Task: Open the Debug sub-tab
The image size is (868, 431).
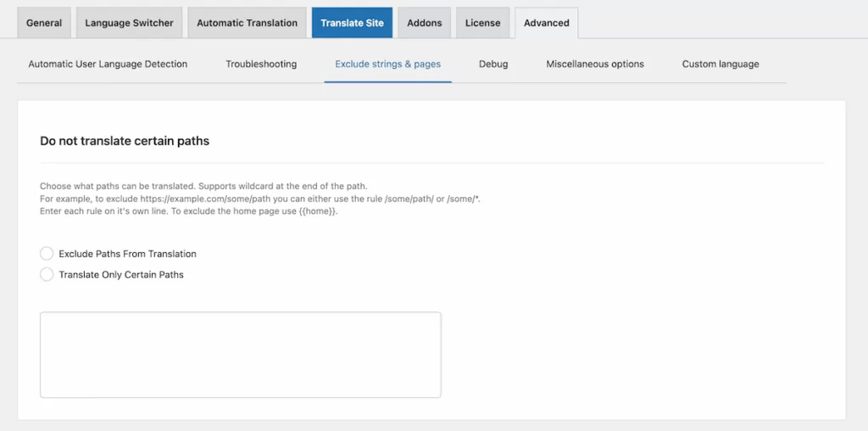Action: pos(493,64)
